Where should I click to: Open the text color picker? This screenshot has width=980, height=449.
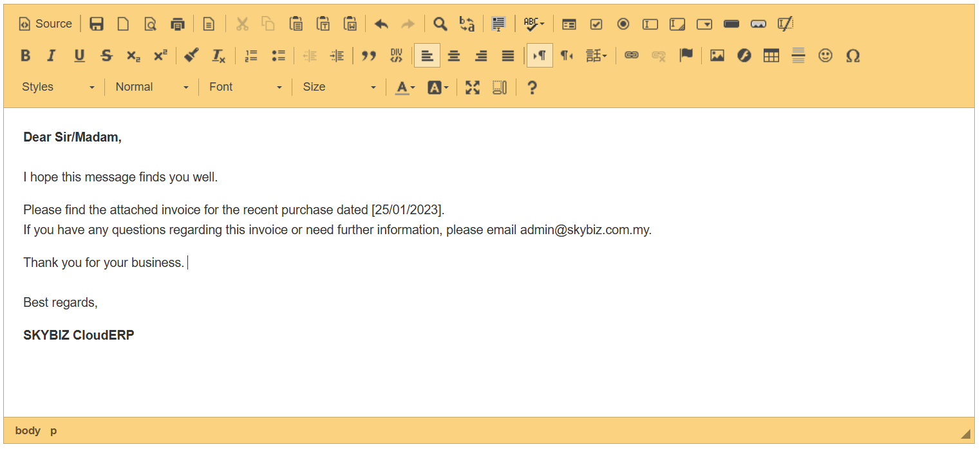click(405, 87)
